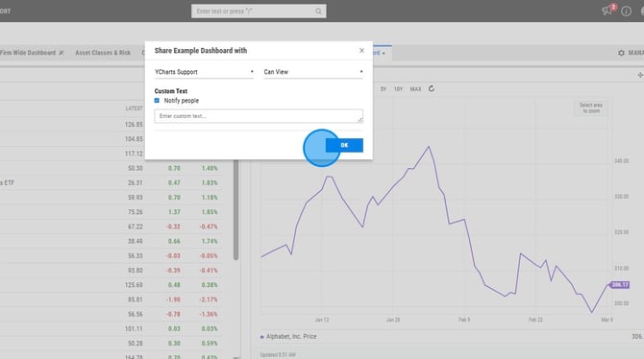Click the Updated timestamp below chart

[278, 355]
